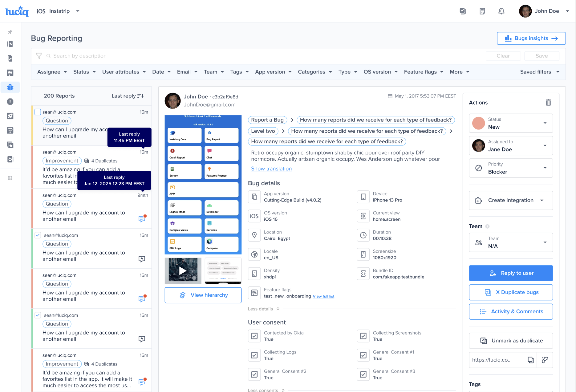Play the attached video thumbnail

[x=183, y=271]
